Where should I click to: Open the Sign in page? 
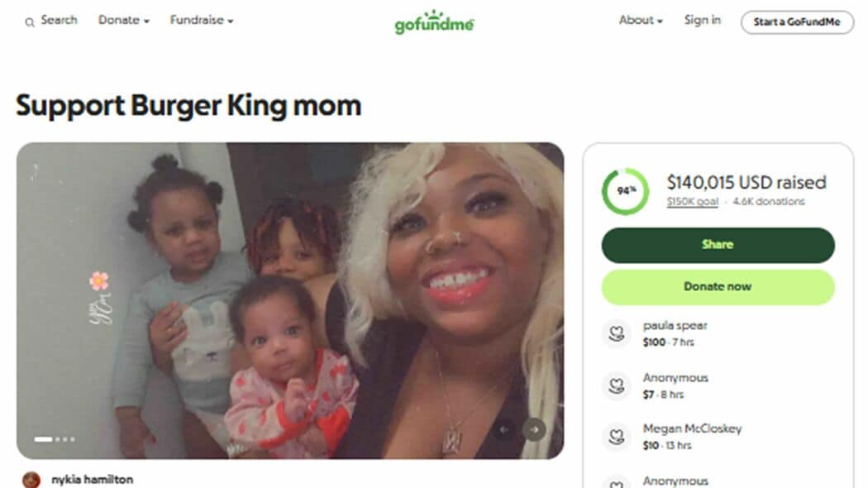[x=702, y=21]
